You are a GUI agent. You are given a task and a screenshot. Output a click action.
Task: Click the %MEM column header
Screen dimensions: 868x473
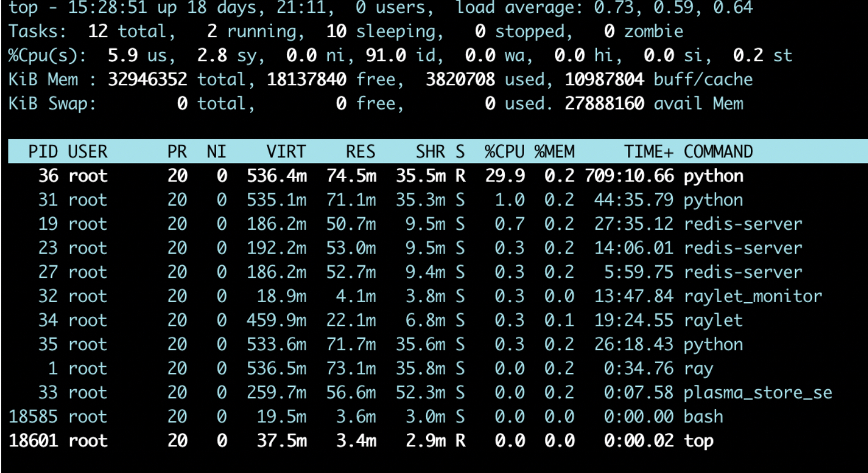(555, 152)
